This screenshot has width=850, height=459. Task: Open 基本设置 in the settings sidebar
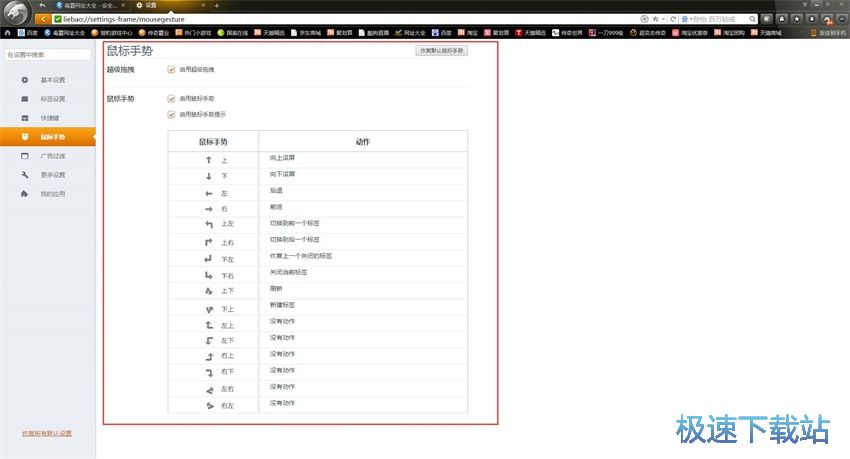coord(48,80)
